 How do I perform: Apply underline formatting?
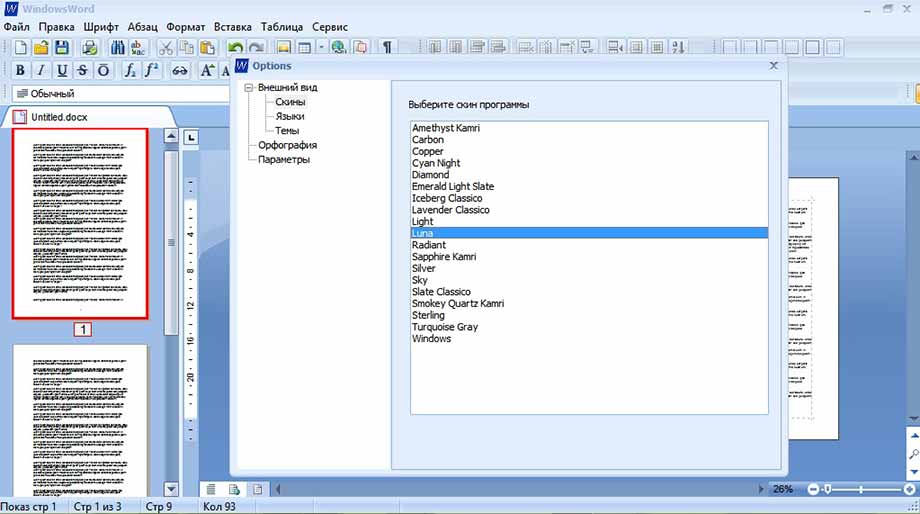click(62, 70)
